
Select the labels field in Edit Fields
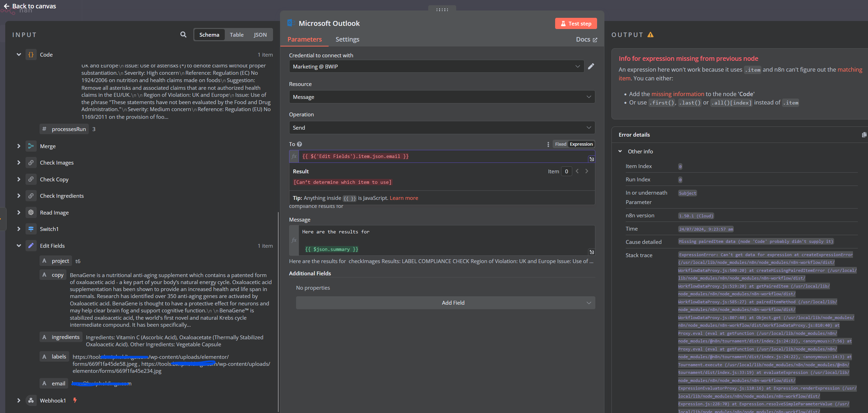(55, 356)
